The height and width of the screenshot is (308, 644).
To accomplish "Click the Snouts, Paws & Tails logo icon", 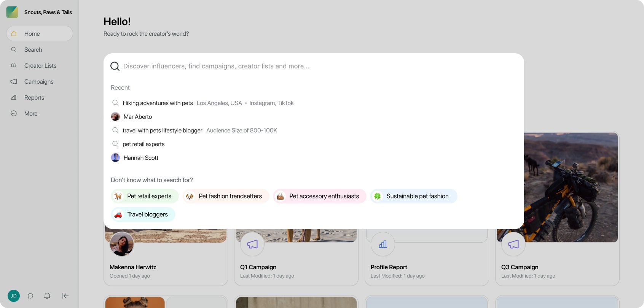I will pos(12,12).
